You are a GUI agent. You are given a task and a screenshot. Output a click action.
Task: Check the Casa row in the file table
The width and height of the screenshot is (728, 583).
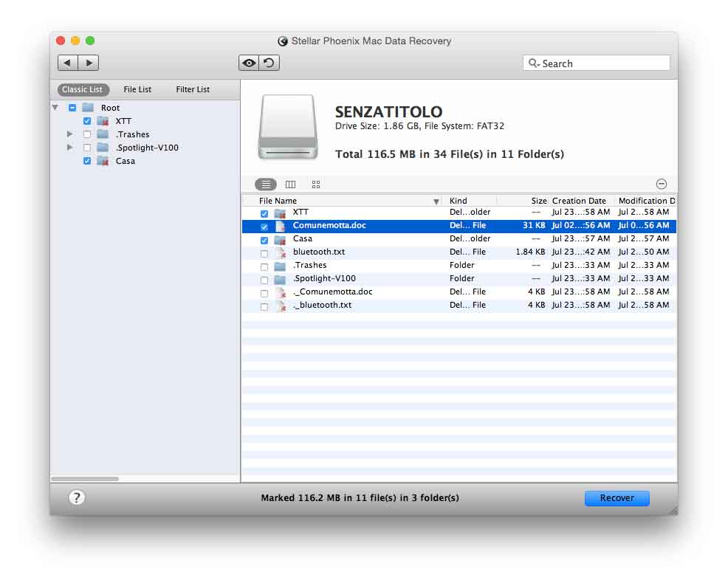(x=264, y=241)
